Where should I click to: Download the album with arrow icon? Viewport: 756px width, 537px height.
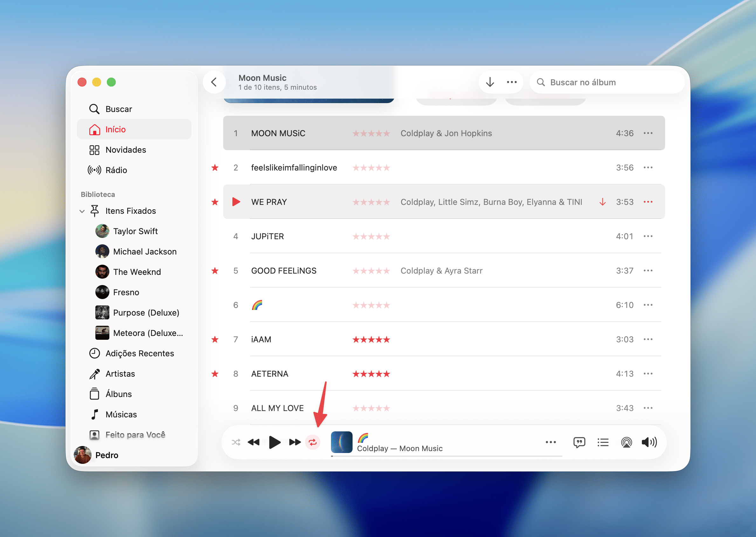point(490,82)
